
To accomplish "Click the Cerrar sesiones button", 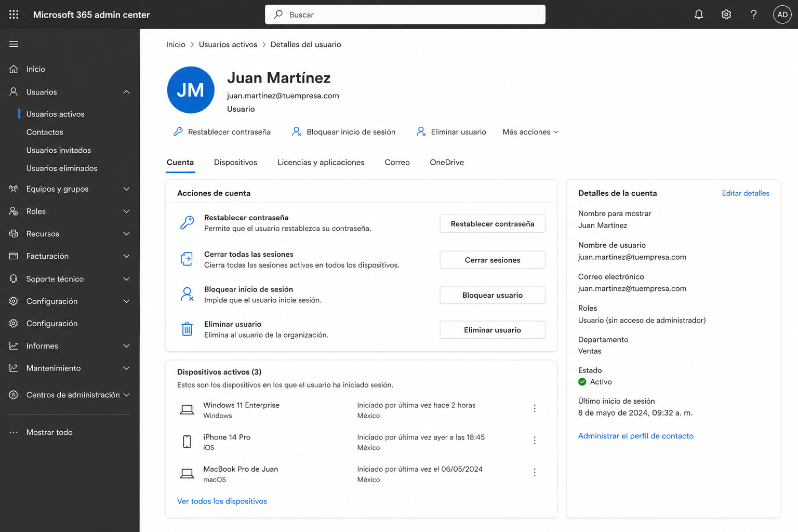I will click(493, 260).
